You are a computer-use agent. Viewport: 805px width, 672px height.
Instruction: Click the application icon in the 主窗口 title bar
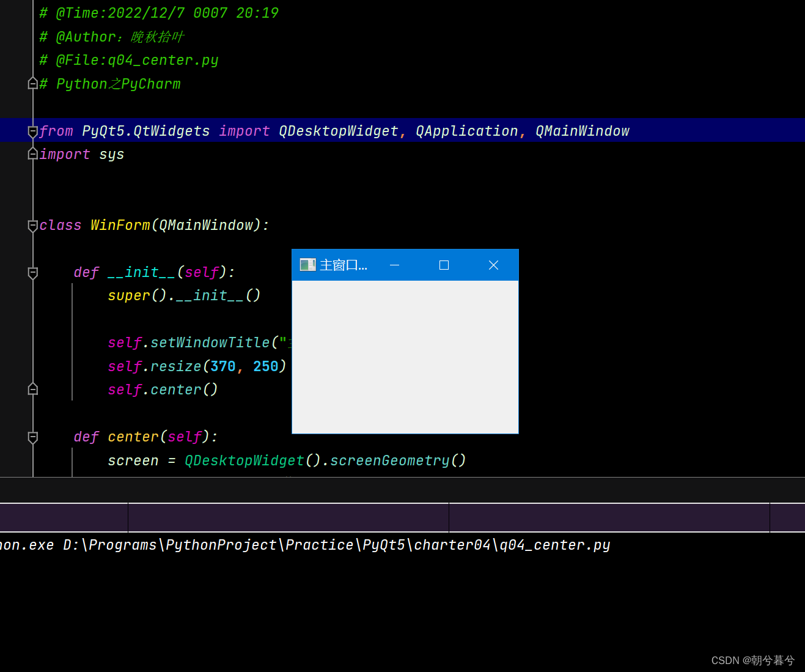307,264
